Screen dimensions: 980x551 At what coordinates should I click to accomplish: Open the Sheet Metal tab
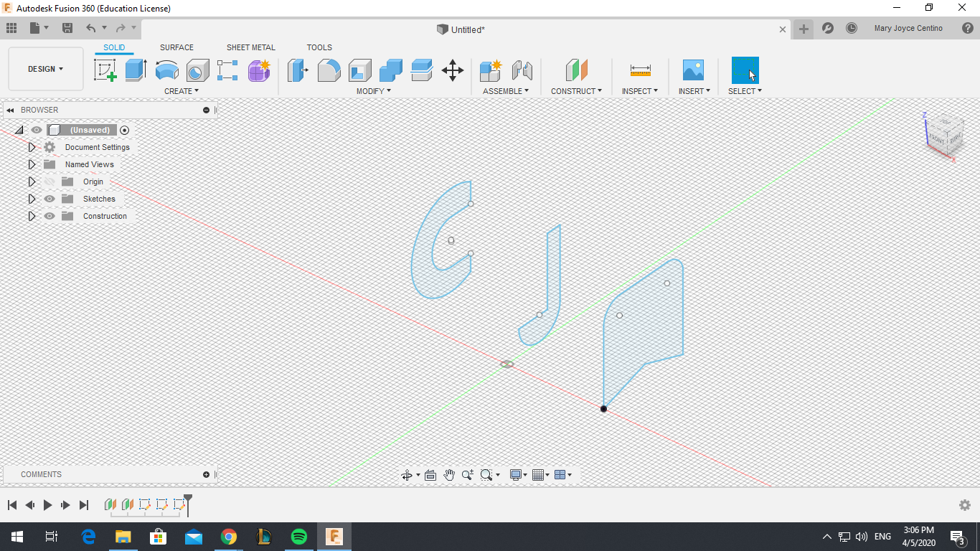250,47
